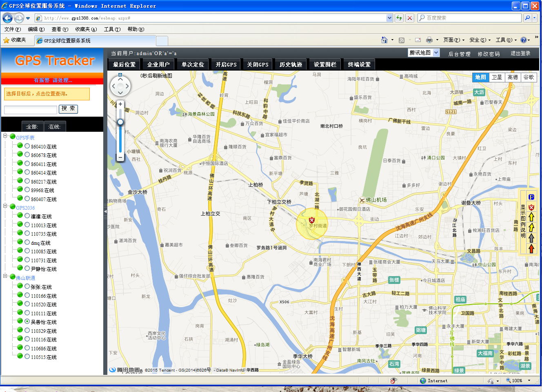Click the 退出登录 logout link
Screen dimensions: 542x392
coord(520,53)
